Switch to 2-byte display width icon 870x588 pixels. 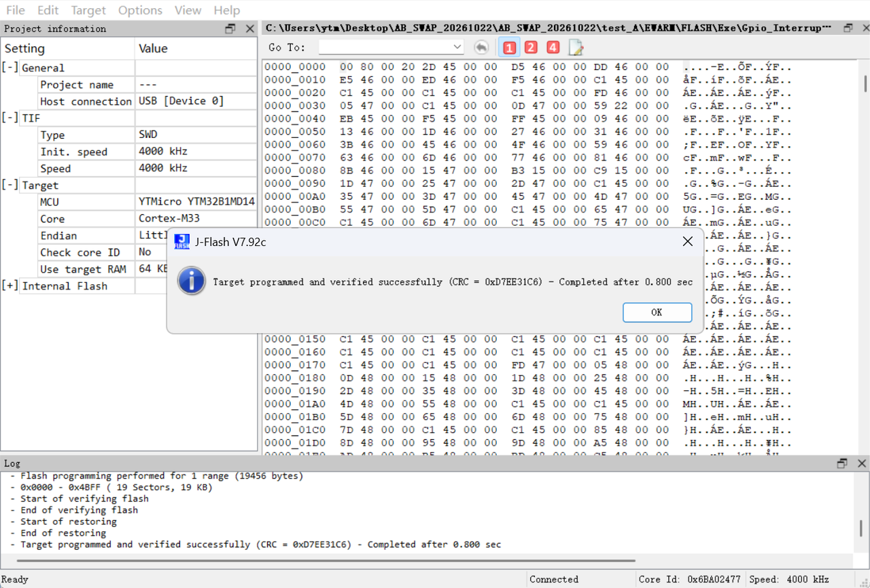(531, 47)
